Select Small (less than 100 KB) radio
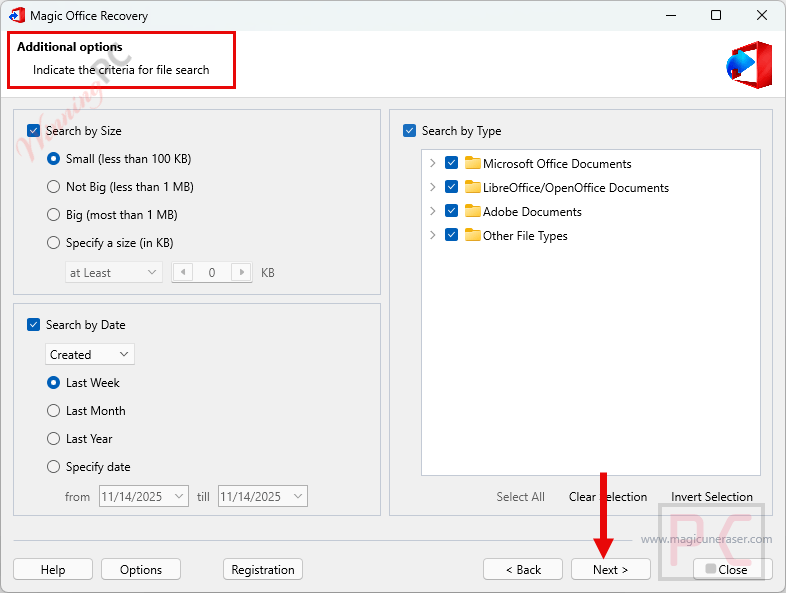The height and width of the screenshot is (593, 786). point(53,159)
